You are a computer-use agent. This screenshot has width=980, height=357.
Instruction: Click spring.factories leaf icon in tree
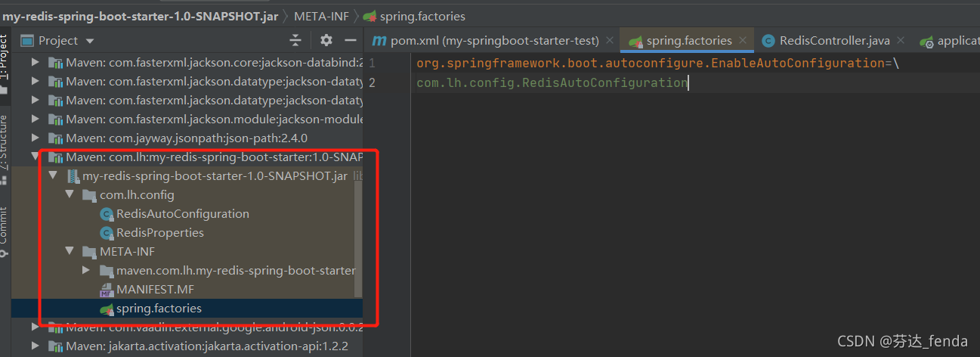point(107,308)
